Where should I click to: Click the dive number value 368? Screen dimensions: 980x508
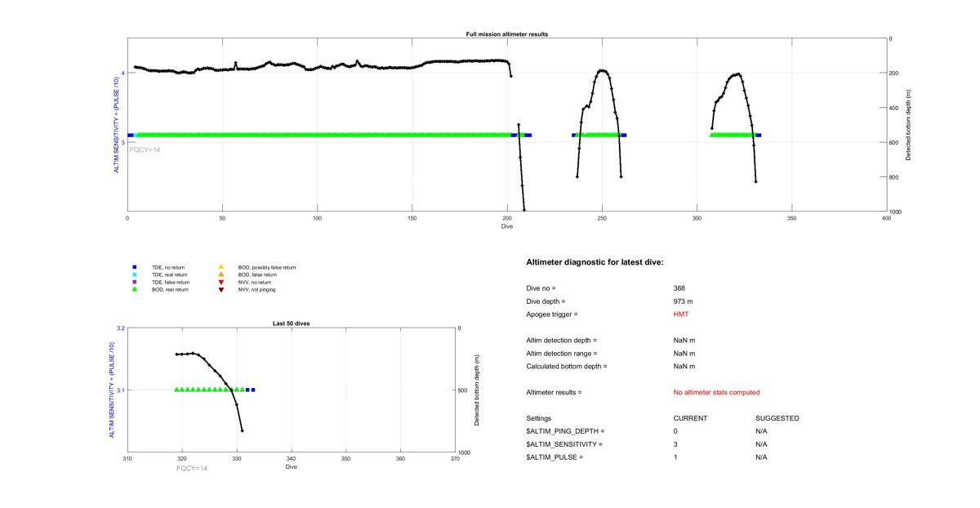[x=679, y=288]
